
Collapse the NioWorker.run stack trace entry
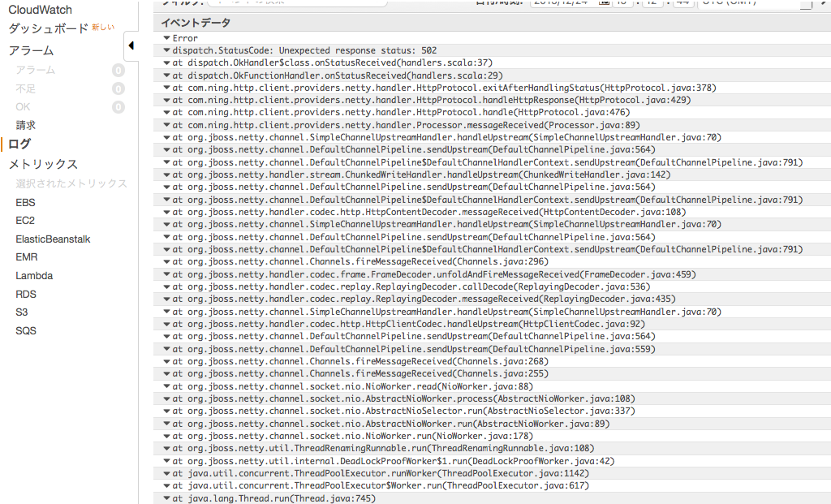coord(166,436)
